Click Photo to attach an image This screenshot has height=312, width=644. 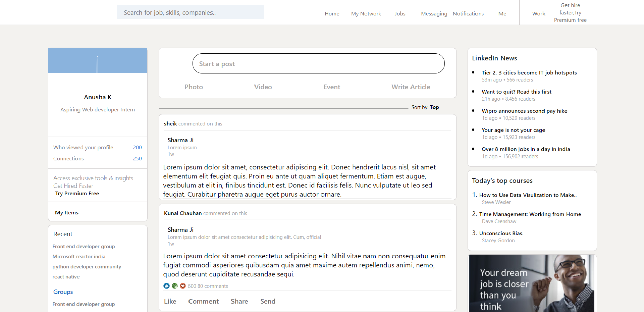(x=194, y=87)
